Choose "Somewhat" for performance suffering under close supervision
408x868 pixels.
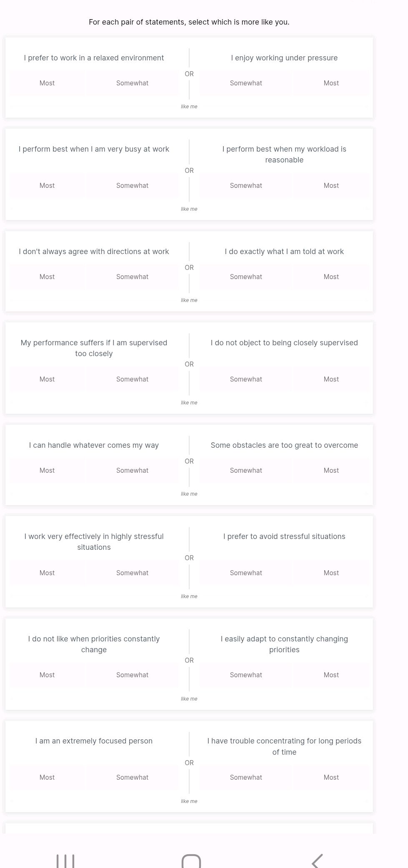tap(132, 379)
